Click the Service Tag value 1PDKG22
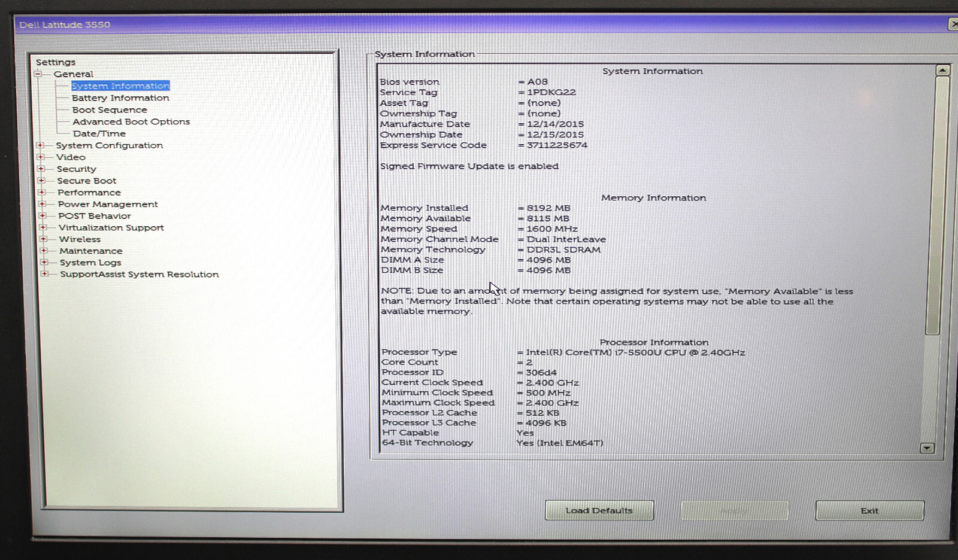Viewport: 958px width, 560px height. [x=551, y=92]
